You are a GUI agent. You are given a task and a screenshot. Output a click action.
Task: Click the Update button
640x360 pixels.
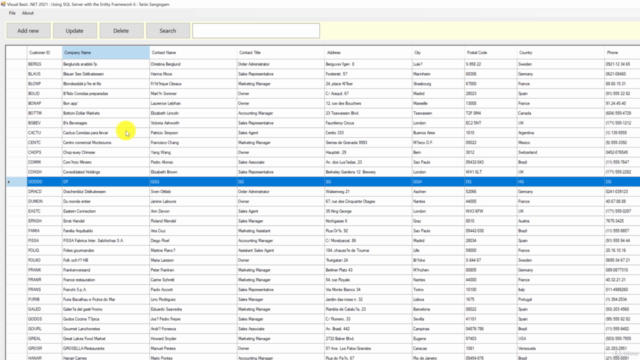(x=75, y=31)
